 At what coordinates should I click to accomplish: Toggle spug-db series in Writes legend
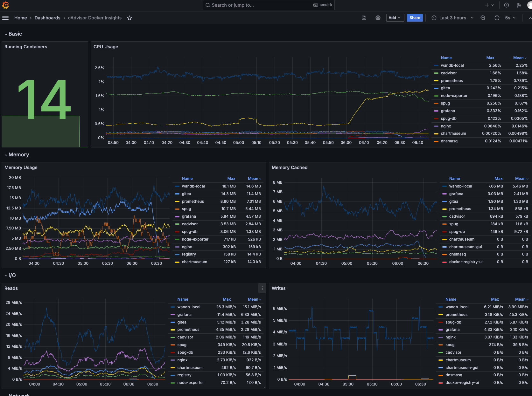(x=453, y=322)
